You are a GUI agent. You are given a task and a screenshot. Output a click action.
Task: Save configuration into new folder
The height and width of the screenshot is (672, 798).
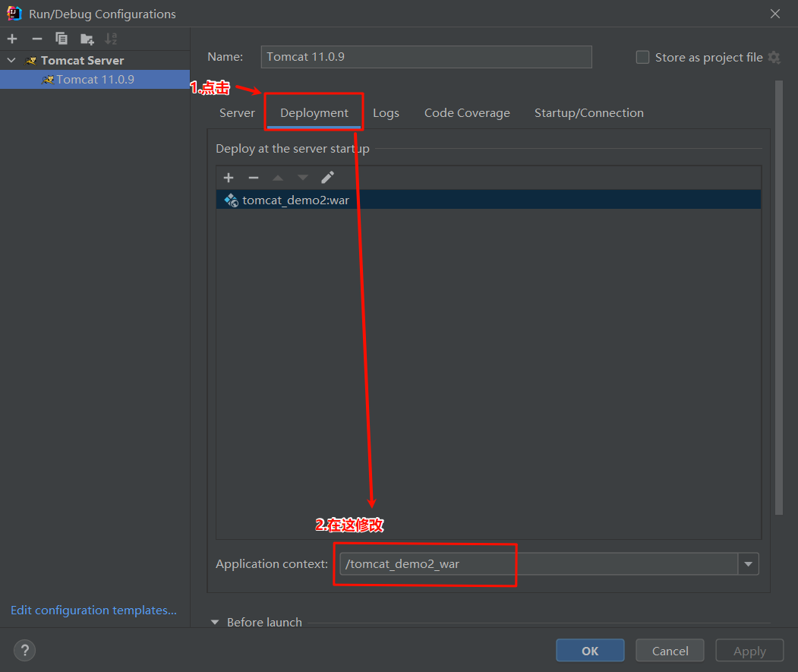(87, 39)
